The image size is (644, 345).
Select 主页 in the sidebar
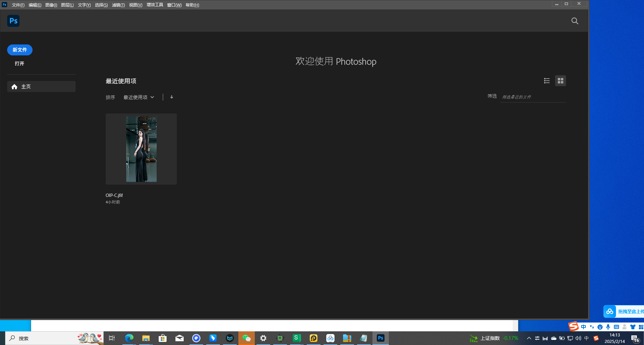(x=41, y=87)
